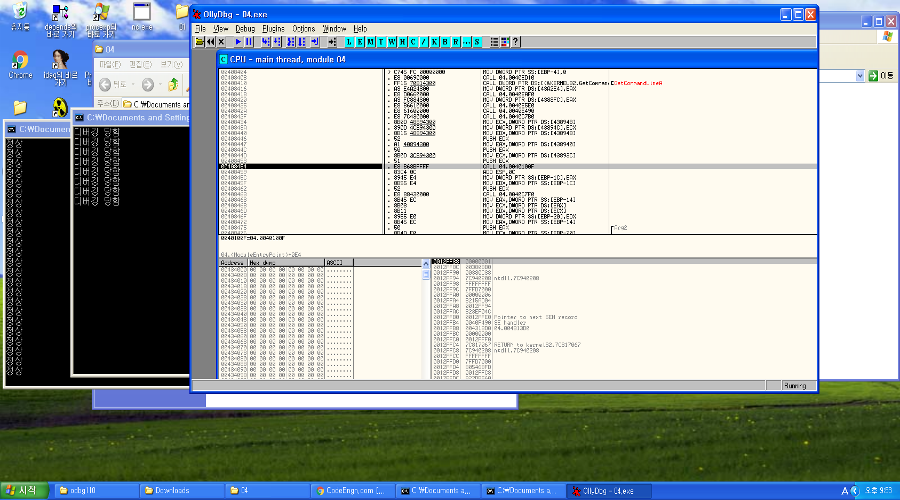Screen dimensions: 900x500
Task: Click the Restart program rewind icon
Action: coord(210,42)
